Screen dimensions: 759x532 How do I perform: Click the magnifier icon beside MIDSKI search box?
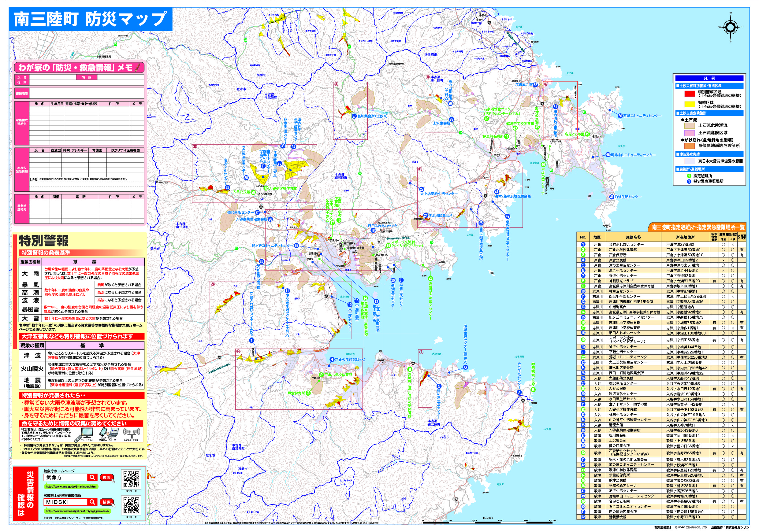pyautogui.click(x=92, y=502)
